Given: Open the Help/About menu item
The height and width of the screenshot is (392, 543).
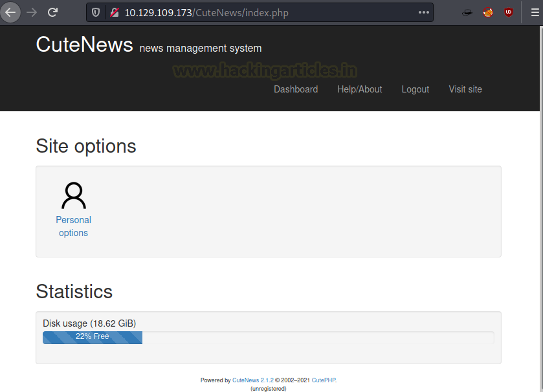Looking at the screenshot, I should [x=359, y=89].
